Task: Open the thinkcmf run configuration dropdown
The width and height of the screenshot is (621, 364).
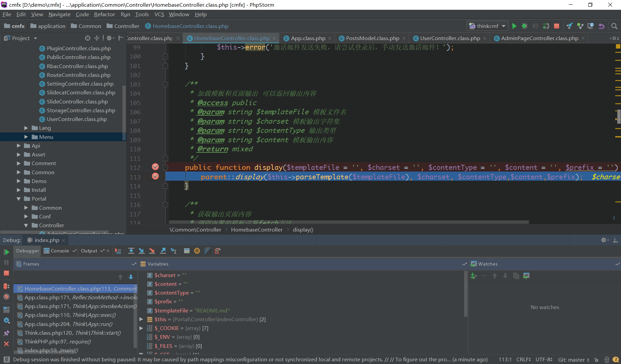Action: [x=487, y=26]
